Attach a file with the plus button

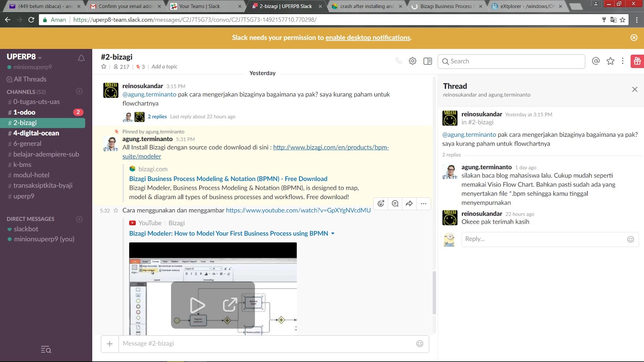click(109, 343)
